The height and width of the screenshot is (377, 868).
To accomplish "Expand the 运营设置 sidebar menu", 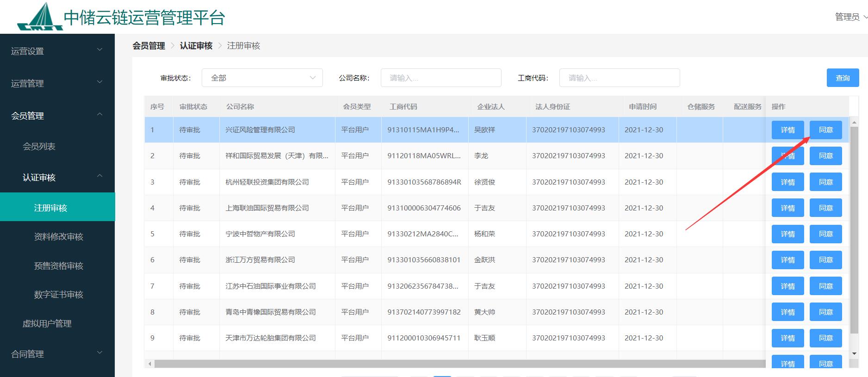I will (57, 51).
